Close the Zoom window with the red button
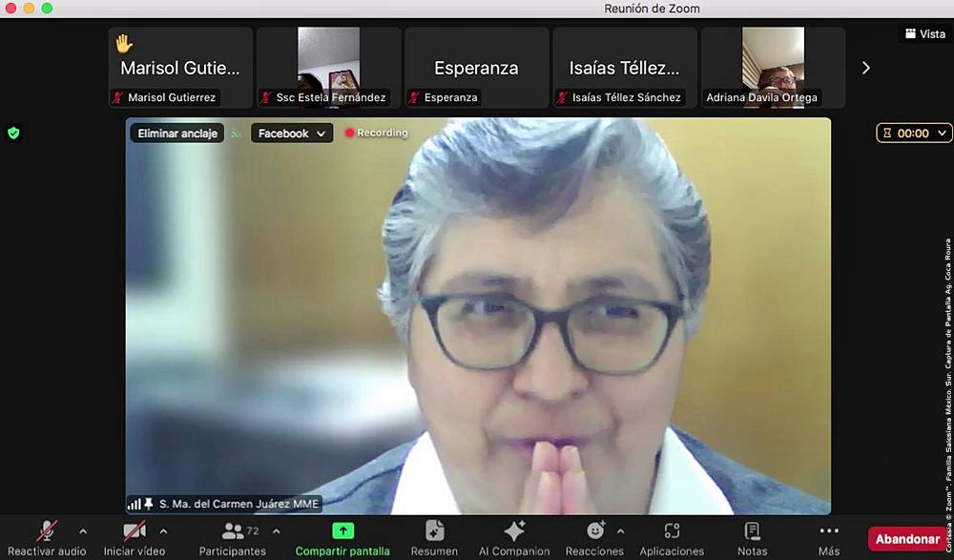The width and height of the screenshot is (954, 560). 10,8
